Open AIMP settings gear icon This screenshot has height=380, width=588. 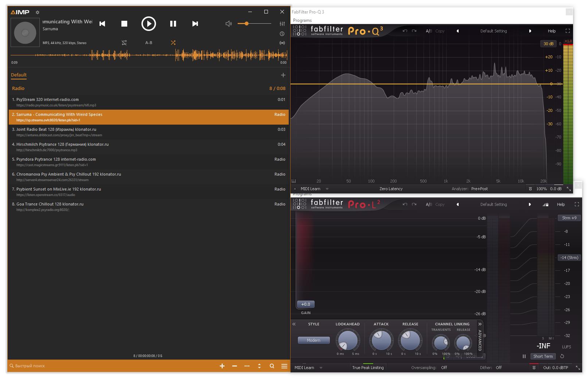tap(38, 12)
